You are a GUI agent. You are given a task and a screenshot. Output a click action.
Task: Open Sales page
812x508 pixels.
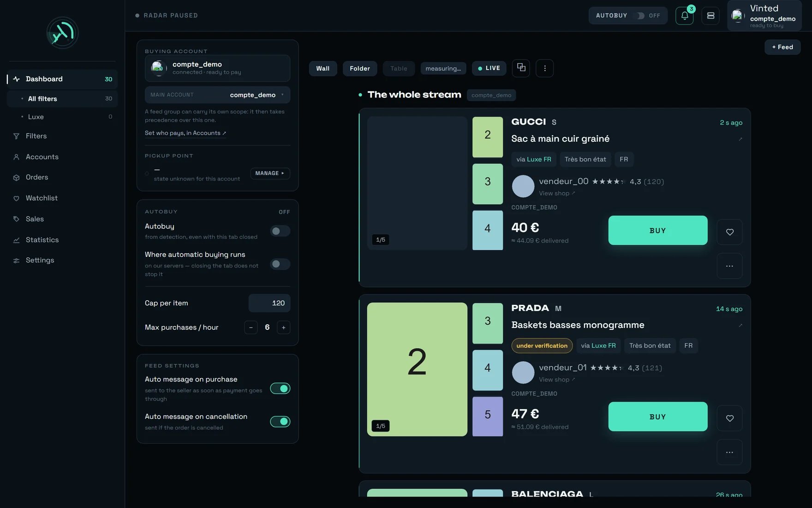click(x=62, y=219)
